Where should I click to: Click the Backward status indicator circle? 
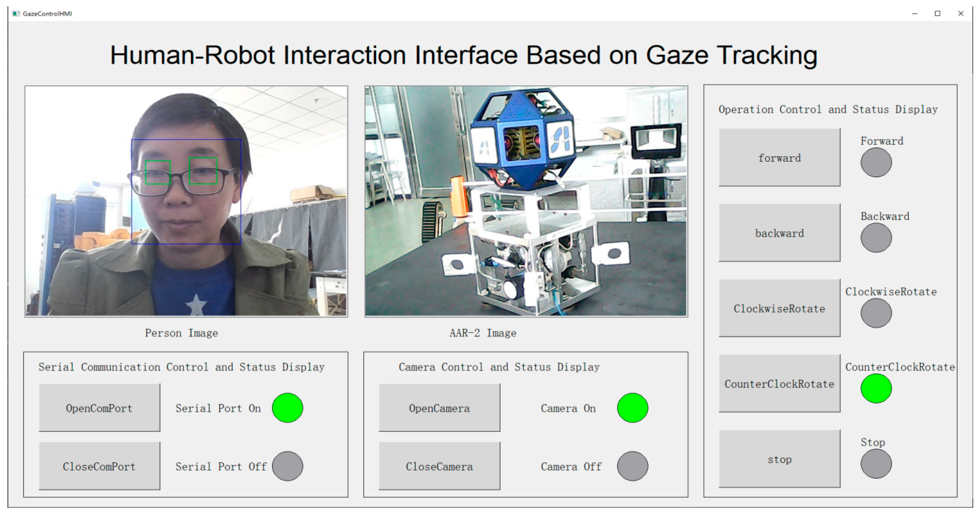[x=876, y=238]
